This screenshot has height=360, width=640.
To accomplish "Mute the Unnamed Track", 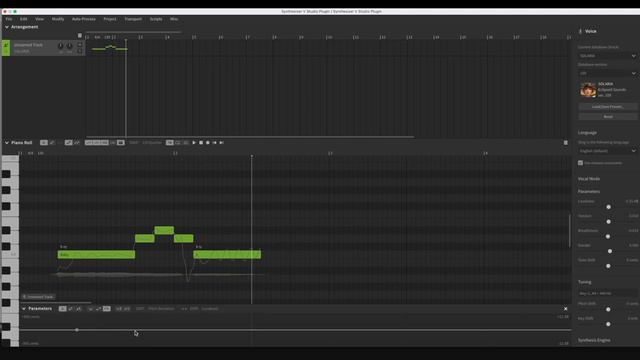I will [x=61, y=46].
